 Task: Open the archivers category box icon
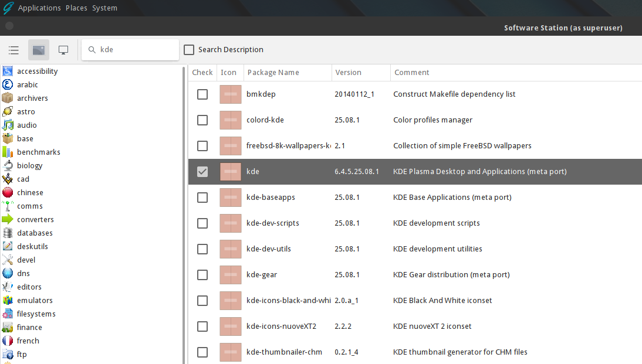7,98
